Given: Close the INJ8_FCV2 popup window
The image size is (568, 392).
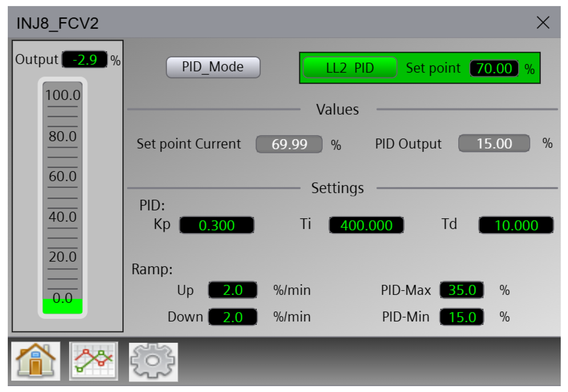Looking at the screenshot, I should click(x=543, y=23).
